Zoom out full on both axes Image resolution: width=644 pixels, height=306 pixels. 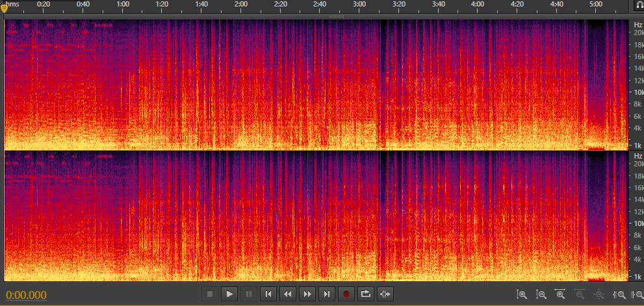click(x=599, y=294)
